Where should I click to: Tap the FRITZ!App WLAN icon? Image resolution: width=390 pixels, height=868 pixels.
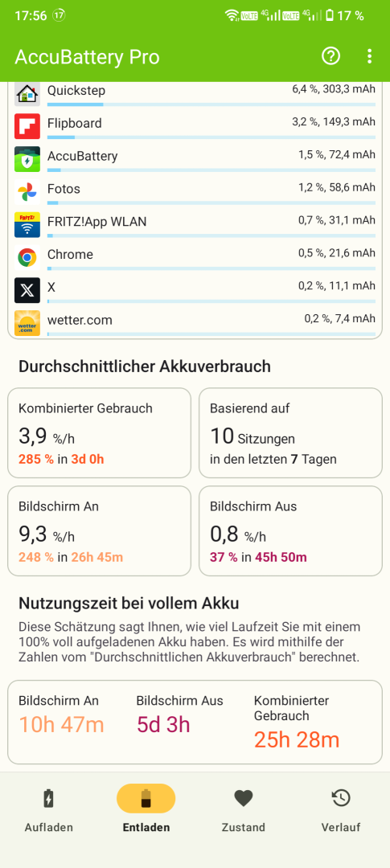click(27, 225)
